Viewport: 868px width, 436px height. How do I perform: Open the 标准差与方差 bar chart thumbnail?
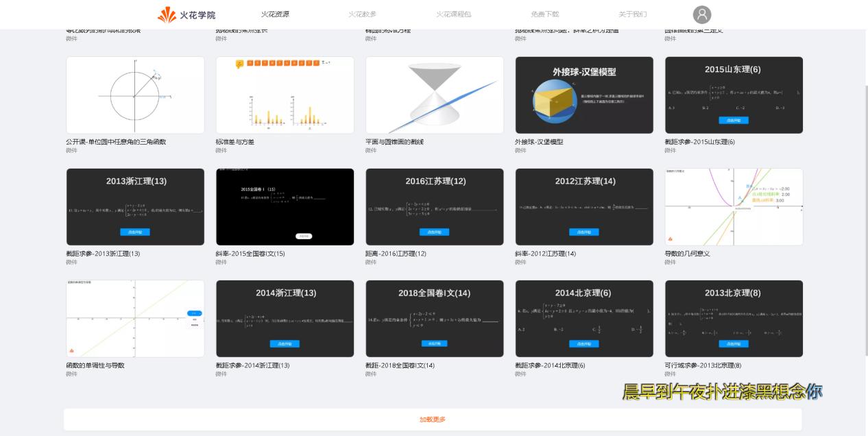click(285, 95)
